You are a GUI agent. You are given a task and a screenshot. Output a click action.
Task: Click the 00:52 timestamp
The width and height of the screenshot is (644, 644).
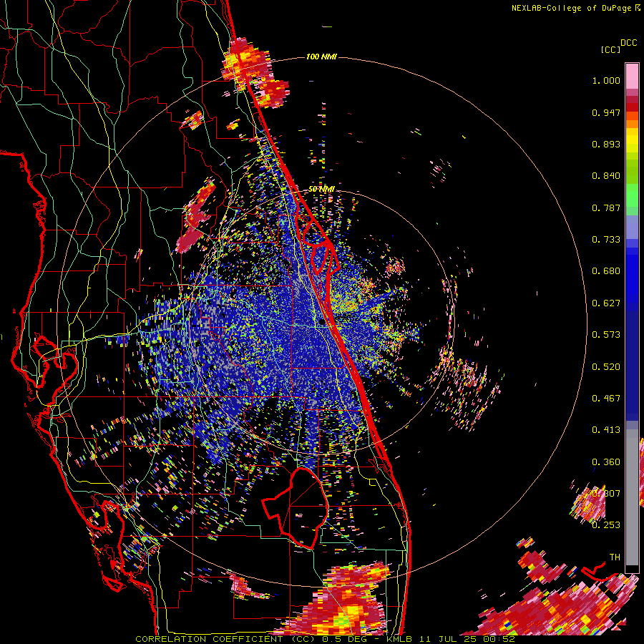pos(499,639)
